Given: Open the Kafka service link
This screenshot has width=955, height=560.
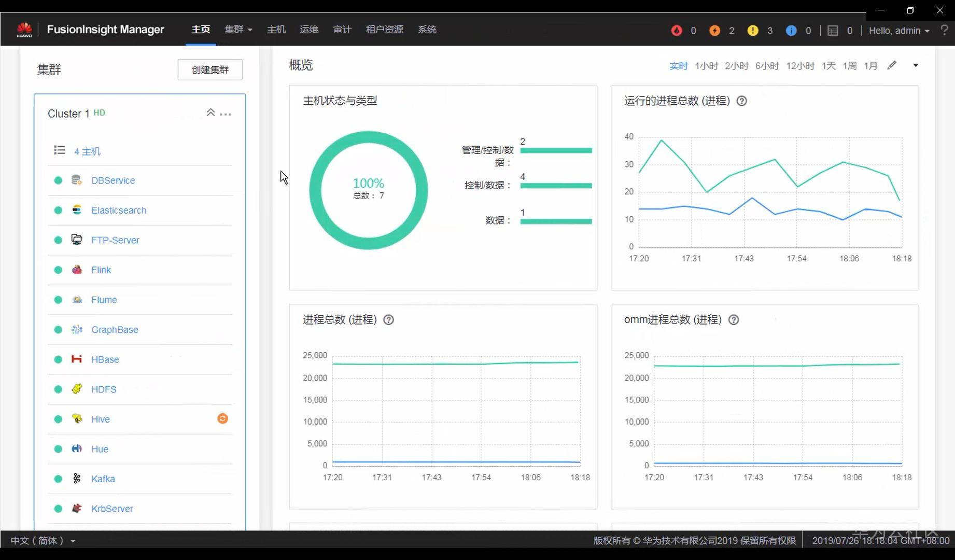Looking at the screenshot, I should click(103, 479).
